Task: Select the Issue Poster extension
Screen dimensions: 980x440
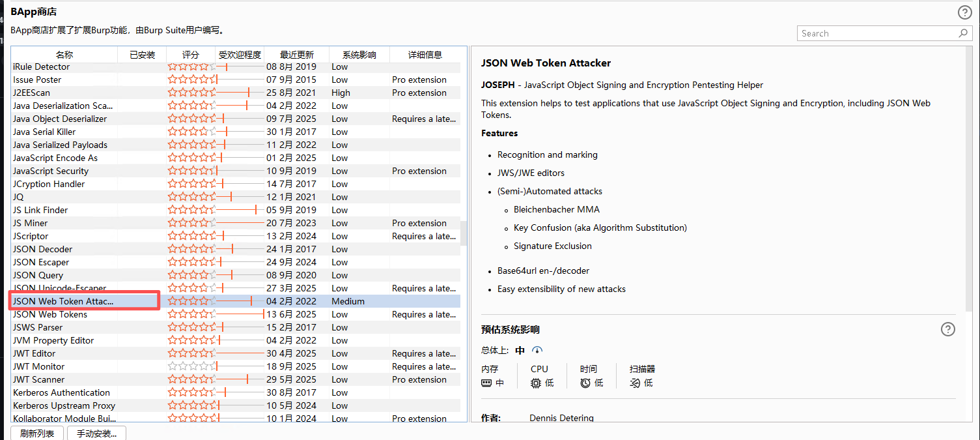Action: coord(236,80)
